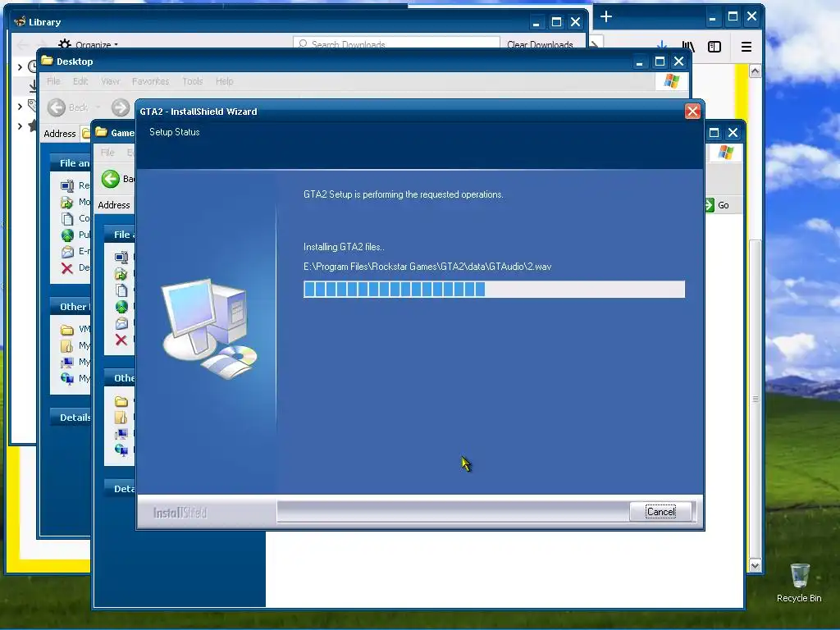Image resolution: width=840 pixels, height=630 pixels.
Task: Expand the Tags row in Library tree
Action: tap(20, 106)
